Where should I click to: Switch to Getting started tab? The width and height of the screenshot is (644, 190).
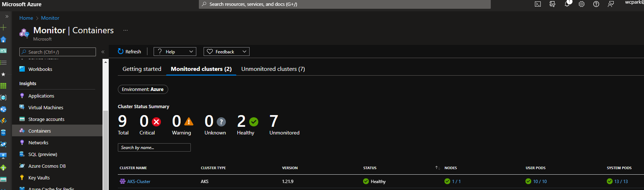(142, 69)
